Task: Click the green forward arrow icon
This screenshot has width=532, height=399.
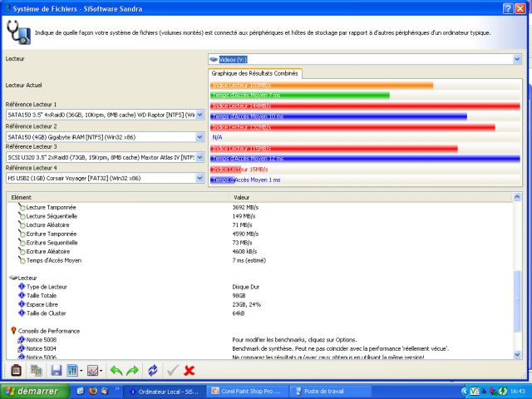Action: 132,371
